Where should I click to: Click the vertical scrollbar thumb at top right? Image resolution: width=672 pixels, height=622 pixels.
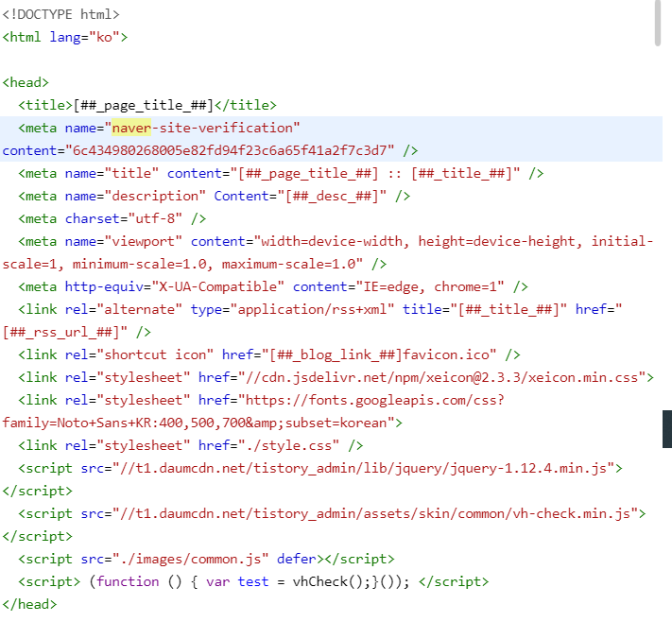[x=658, y=23]
